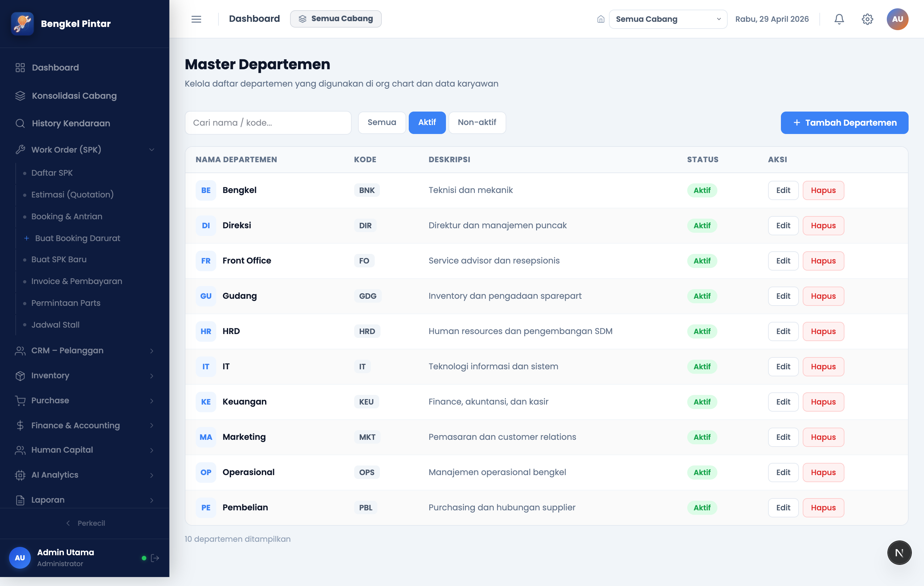
Task: Collapse the Work Order (SPK) section
Action: click(x=84, y=150)
